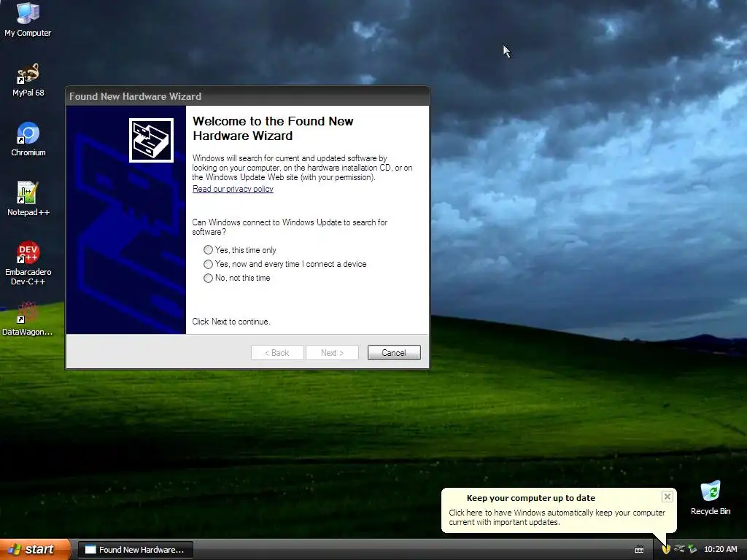Click the 'Welcome to the Found New Hardware Wizard' heading
Screen dimensions: 747x560
(x=273, y=128)
